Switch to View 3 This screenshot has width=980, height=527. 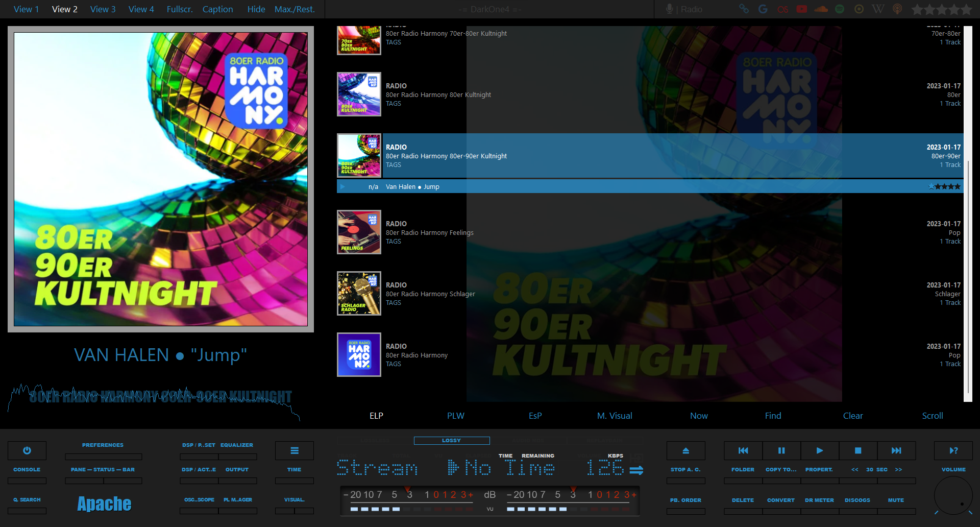[103, 9]
